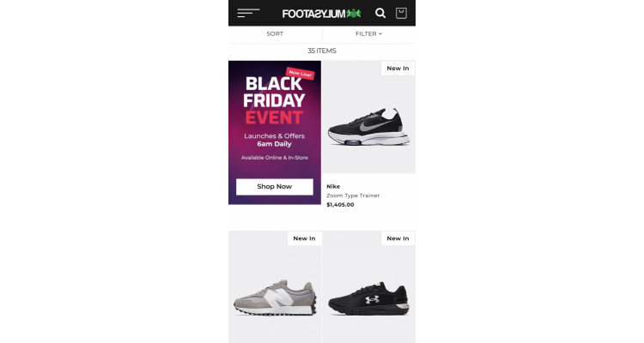The image size is (644, 343).
Task: Click the Filter chevron arrow
Action: tap(380, 34)
